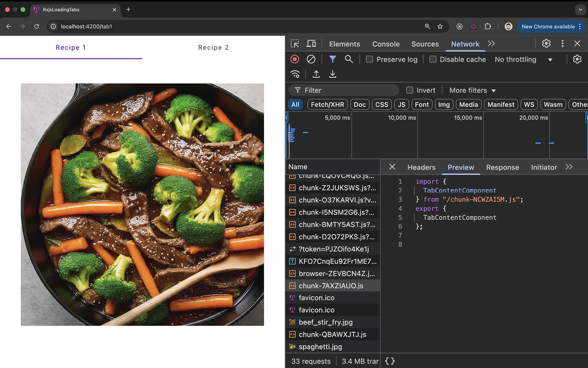Open the Headers tab

421,167
